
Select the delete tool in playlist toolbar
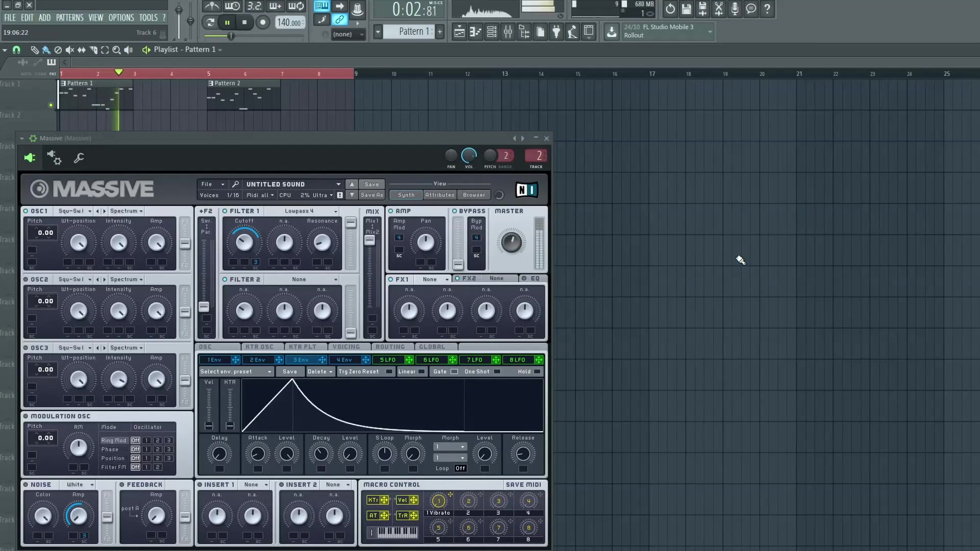coord(58,50)
